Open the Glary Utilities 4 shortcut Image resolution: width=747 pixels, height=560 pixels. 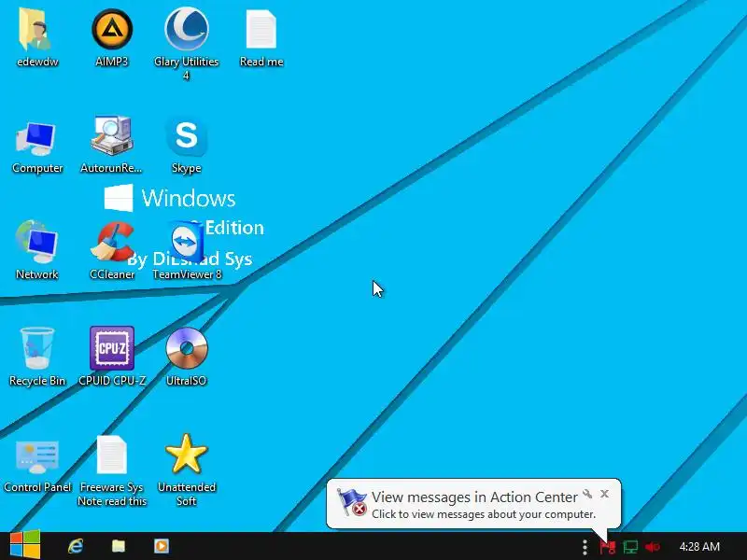tap(186, 30)
